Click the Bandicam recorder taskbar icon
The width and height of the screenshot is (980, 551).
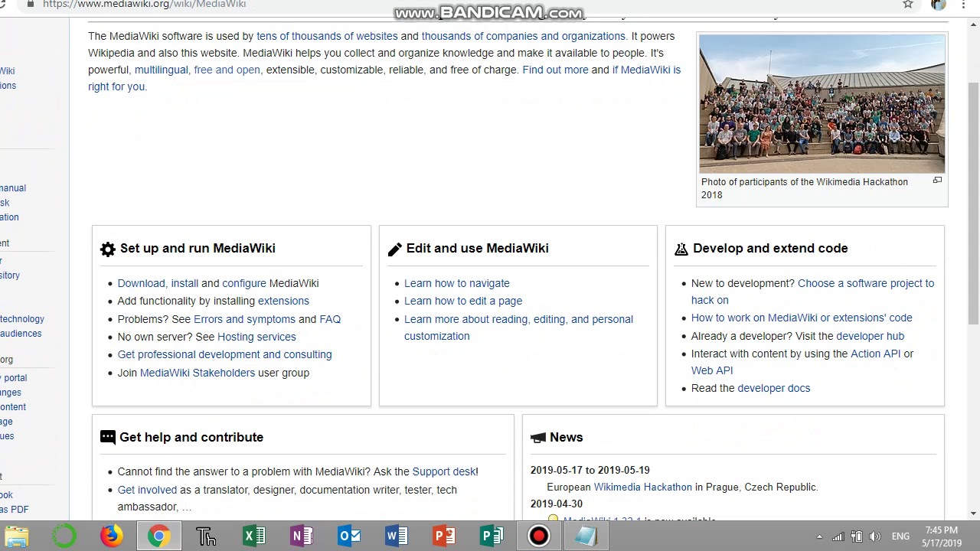coord(538,536)
